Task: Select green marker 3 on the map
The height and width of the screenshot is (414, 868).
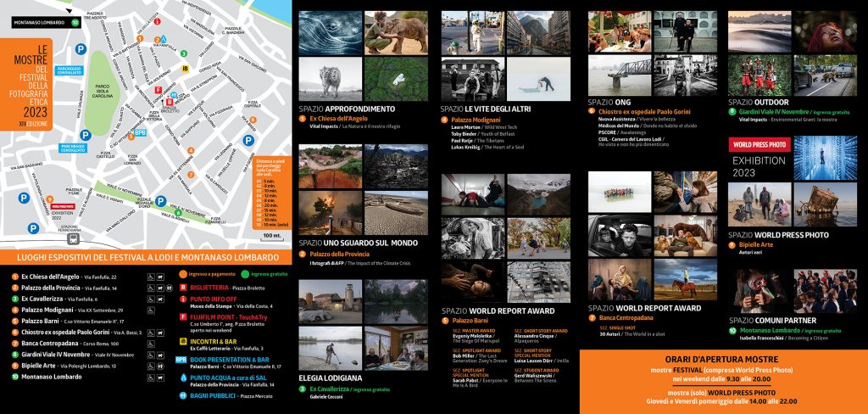Action: point(183,53)
